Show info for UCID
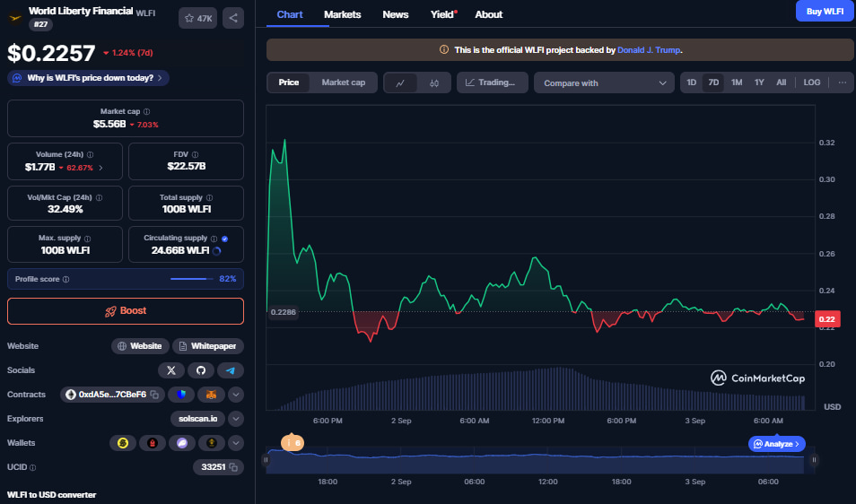Image resolution: width=856 pixels, height=504 pixels. [33, 467]
